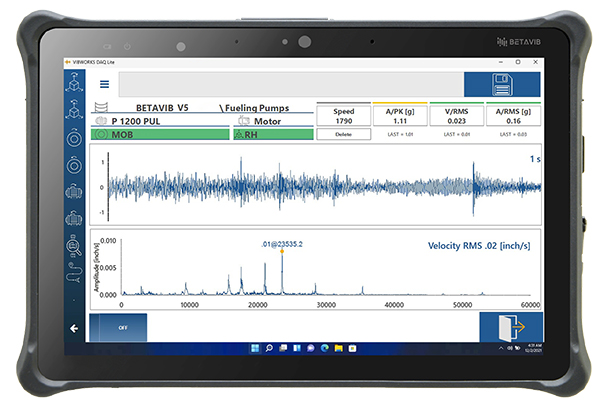Click the bearing icon in MOB row
The height and width of the screenshot is (405, 600).
tap(101, 134)
